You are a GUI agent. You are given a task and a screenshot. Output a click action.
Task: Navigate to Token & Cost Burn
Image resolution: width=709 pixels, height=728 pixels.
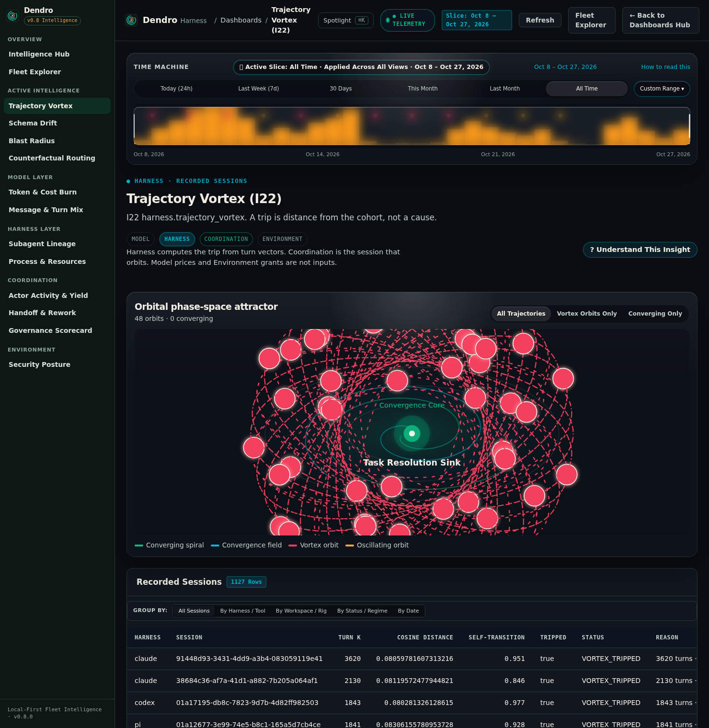tap(57, 192)
